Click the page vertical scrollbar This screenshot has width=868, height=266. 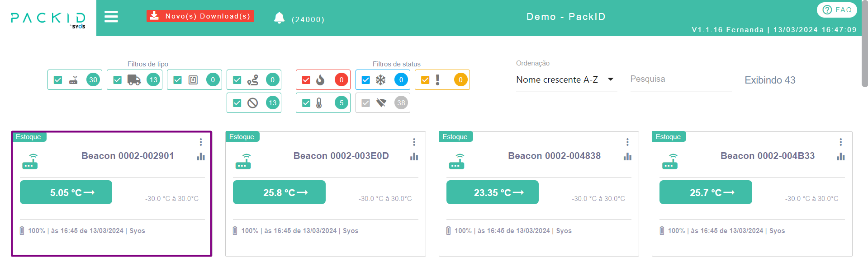tap(864, 45)
